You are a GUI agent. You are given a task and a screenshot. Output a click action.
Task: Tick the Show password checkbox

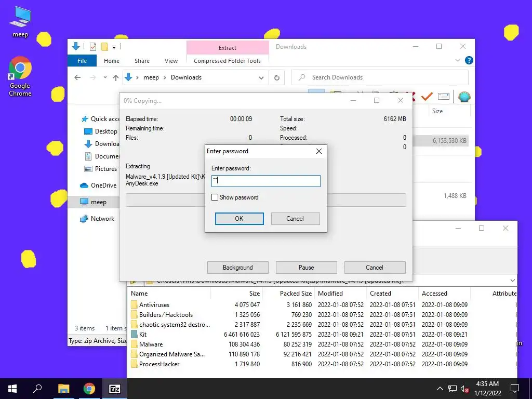(215, 197)
